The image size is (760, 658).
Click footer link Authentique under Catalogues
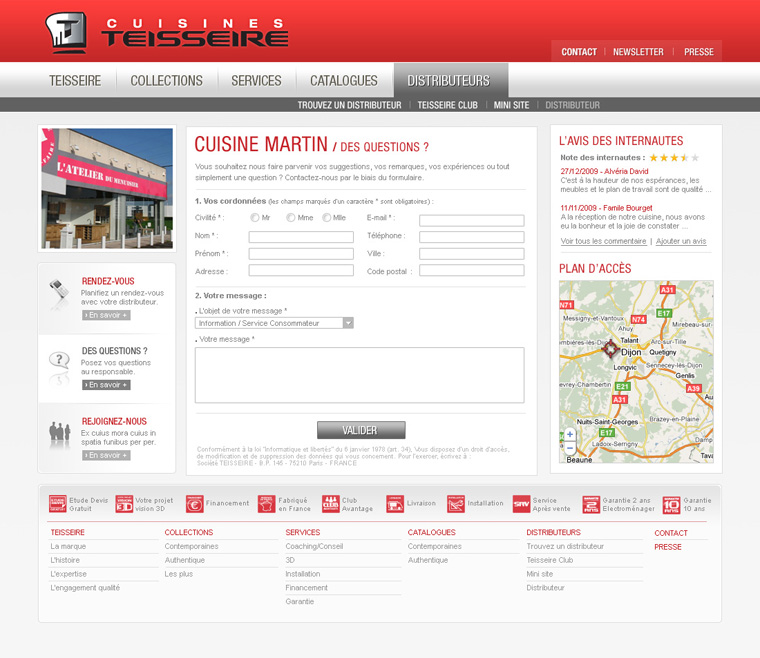(428, 560)
